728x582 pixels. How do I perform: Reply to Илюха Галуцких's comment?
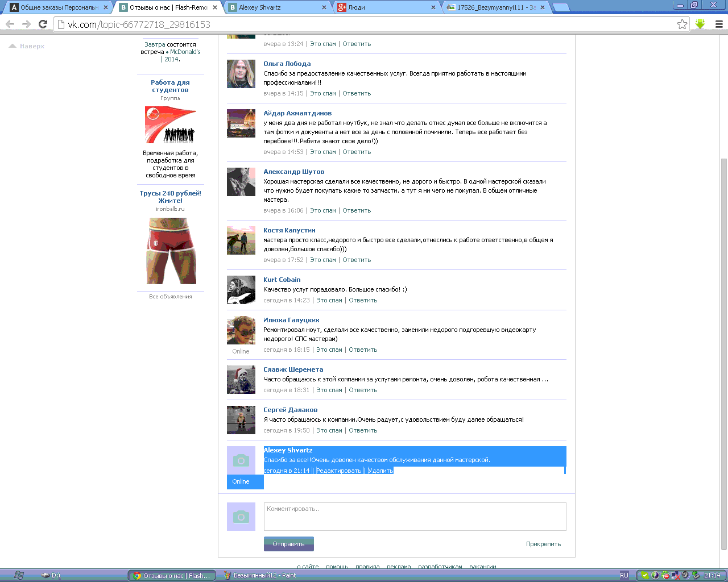[x=363, y=350]
